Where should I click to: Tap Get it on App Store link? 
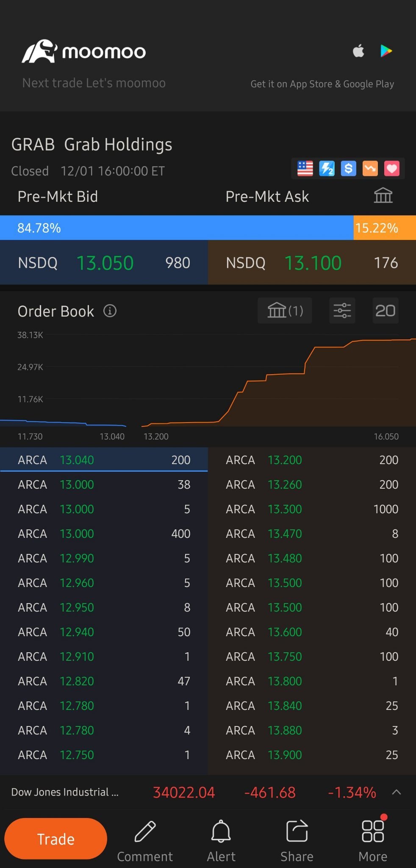[322, 84]
